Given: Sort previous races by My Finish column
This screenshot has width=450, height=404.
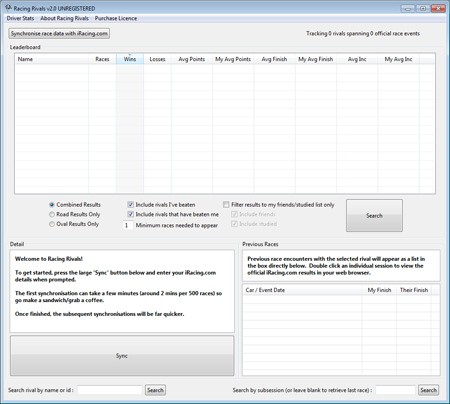Looking at the screenshot, I should pyautogui.click(x=379, y=290).
